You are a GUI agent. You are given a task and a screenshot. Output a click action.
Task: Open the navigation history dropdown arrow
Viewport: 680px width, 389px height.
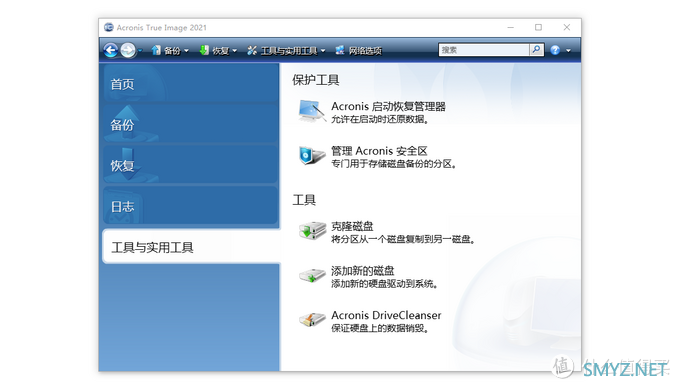click(x=140, y=51)
